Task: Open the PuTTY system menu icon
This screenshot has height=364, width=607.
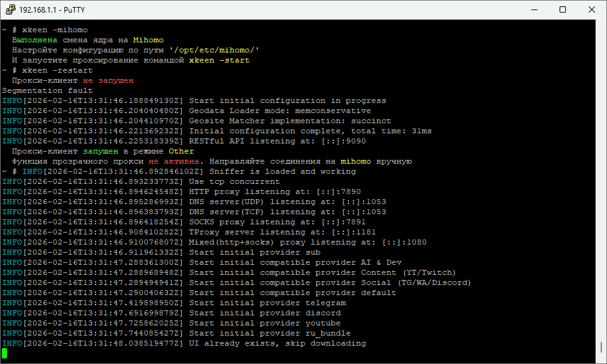Action: (x=9, y=9)
